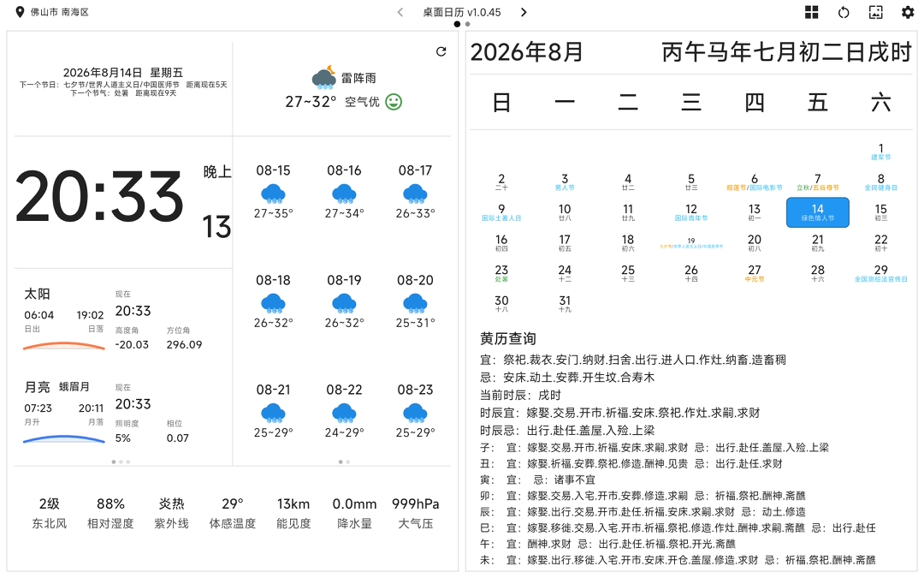The width and height of the screenshot is (924, 578).
Task: Select second page dot below forecast grid
Action: click(x=347, y=462)
